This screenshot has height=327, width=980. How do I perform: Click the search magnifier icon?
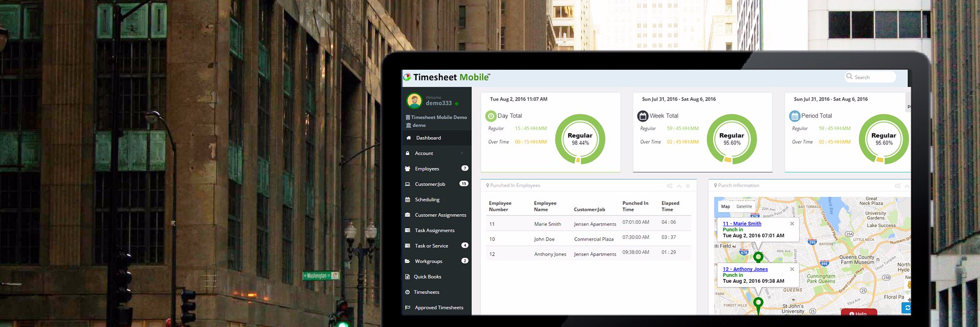850,77
